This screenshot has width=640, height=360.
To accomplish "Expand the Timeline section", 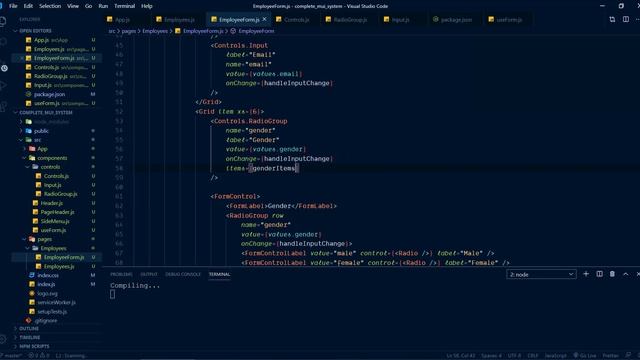I will [x=29, y=337].
